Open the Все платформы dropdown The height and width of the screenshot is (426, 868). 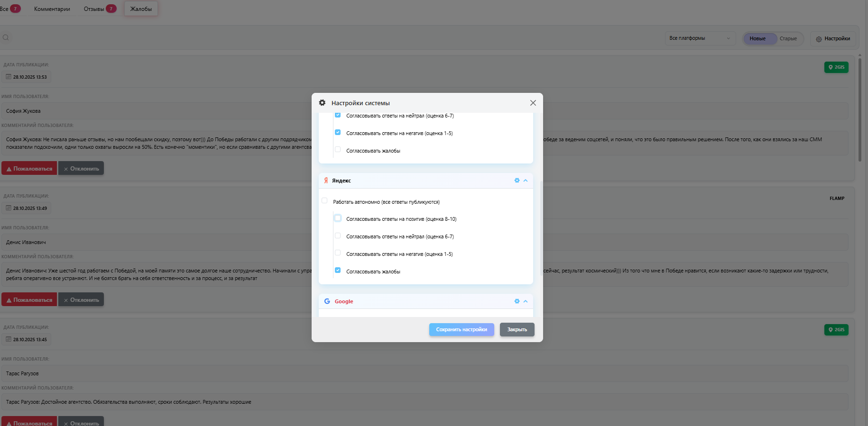coord(700,38)
